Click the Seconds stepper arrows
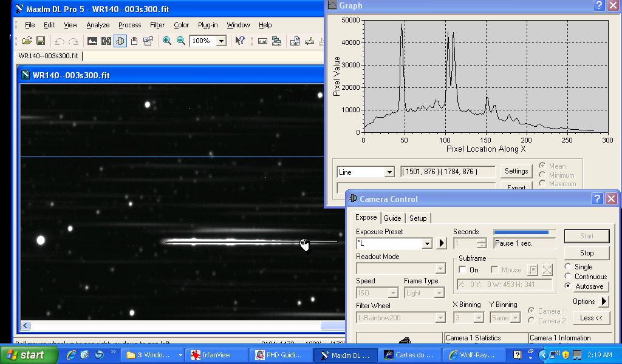 pos(481,243)
